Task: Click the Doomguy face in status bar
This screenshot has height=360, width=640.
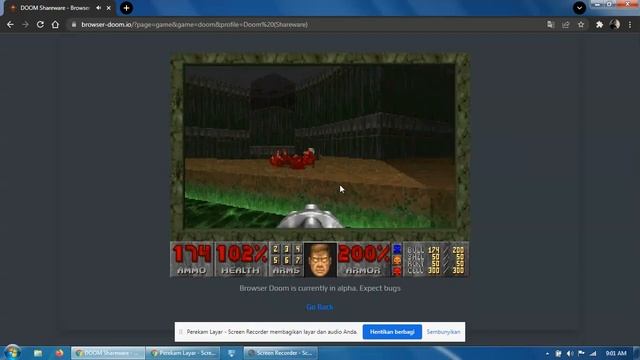Action: click(320, 260)
